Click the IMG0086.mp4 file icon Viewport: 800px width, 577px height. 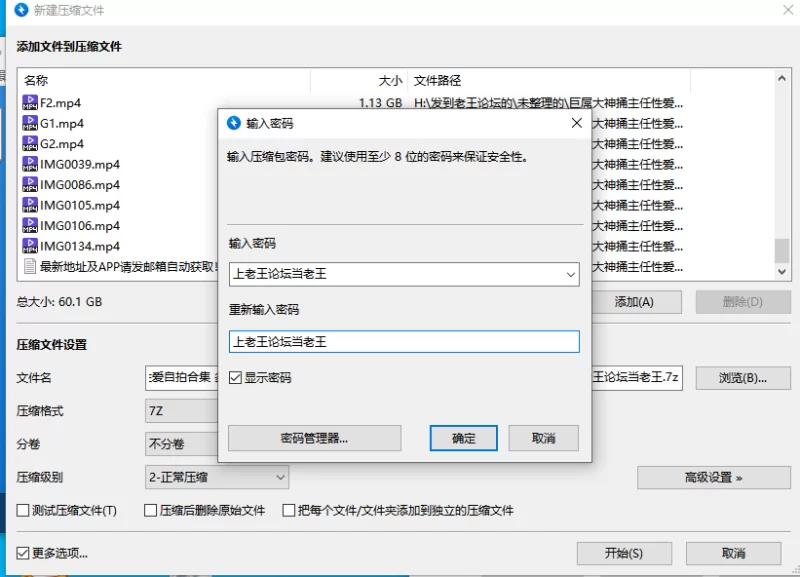30,184
